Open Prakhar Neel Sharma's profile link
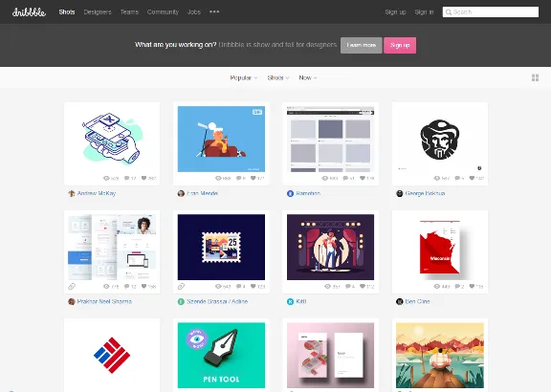Screen dimensions: 551x392 click(x=104, y=302)
